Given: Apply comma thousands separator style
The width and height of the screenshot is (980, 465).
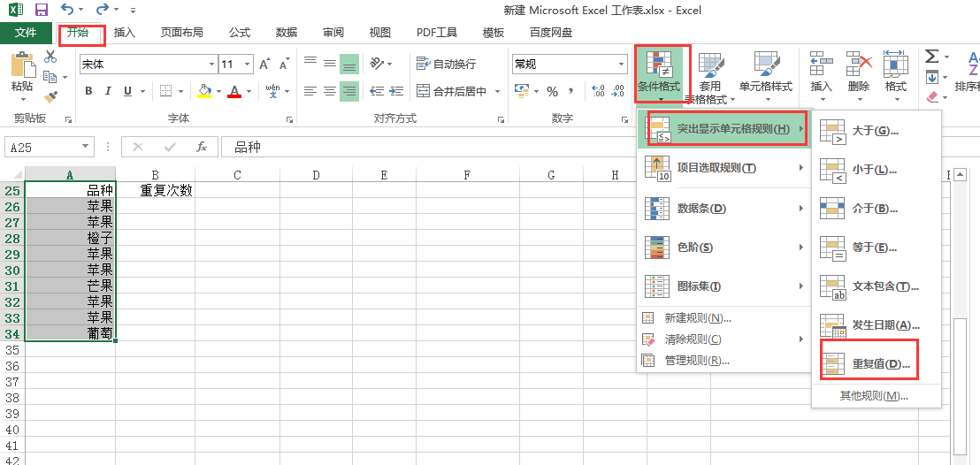Looking at the screenshot, I should (x=570, y=91).
